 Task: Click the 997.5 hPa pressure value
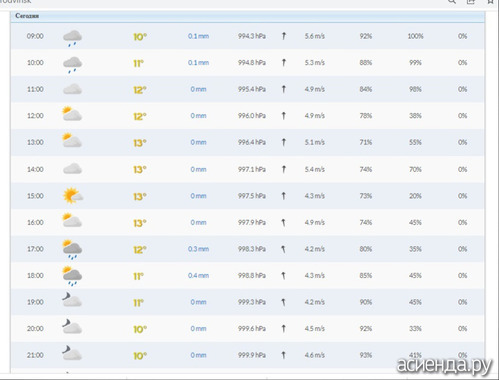[252, 196]
